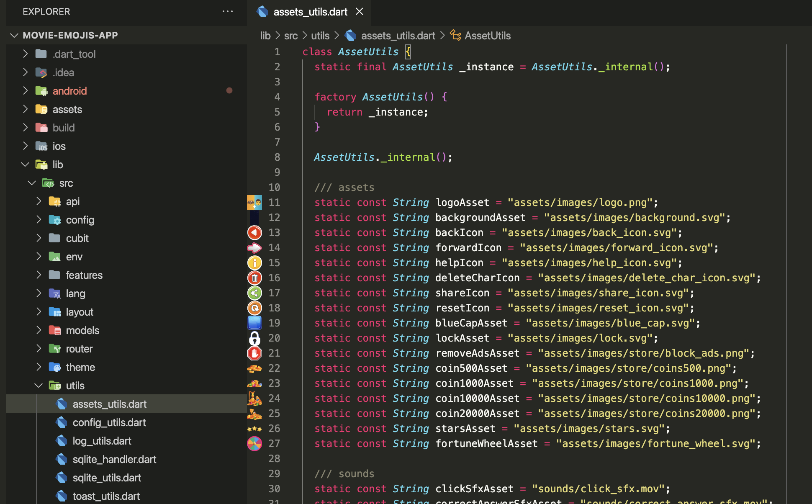Click the fortune wheel gutter preview, line 27
The image size is (812, 504).
[254, 444]
